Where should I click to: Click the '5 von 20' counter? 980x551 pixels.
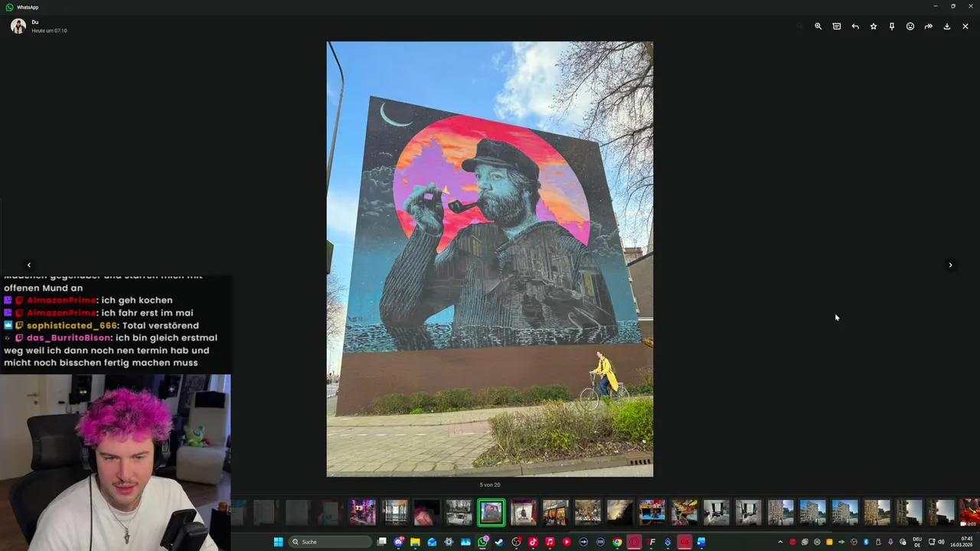490,484
